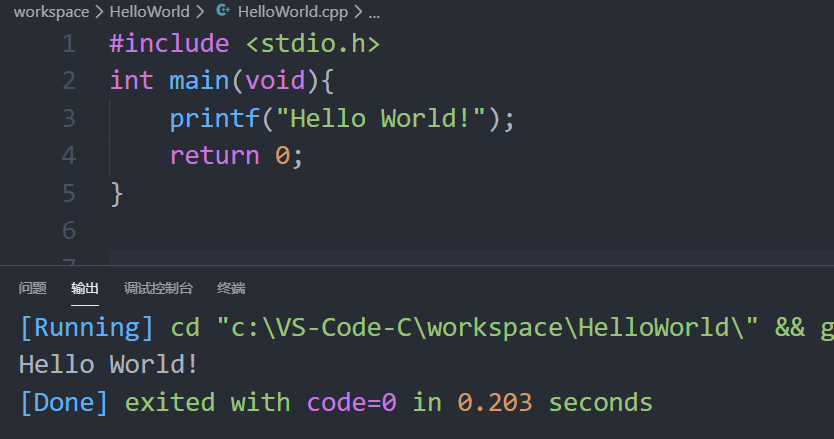The image size is (834, 439).
Task: Switch to the 问题 panel tab
Action: (32, 288)
